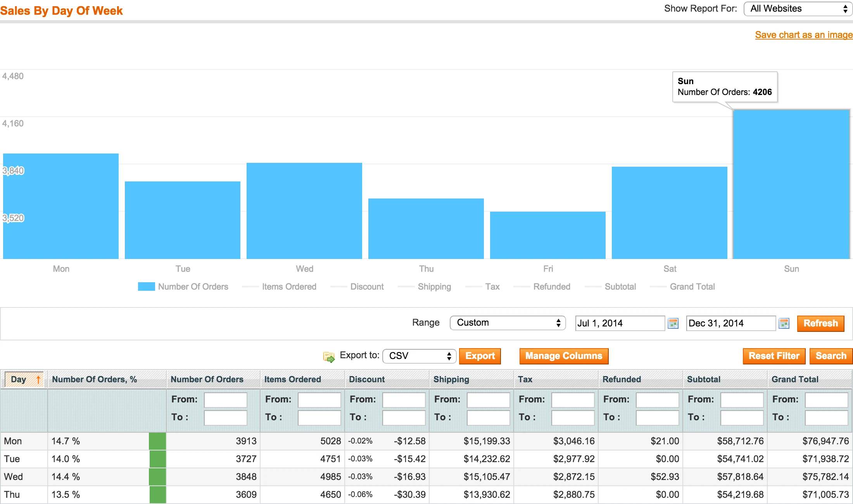This screenshot has width=853, height=504.
Task: Click Reset Filter
Action: (x=774, y=356)
